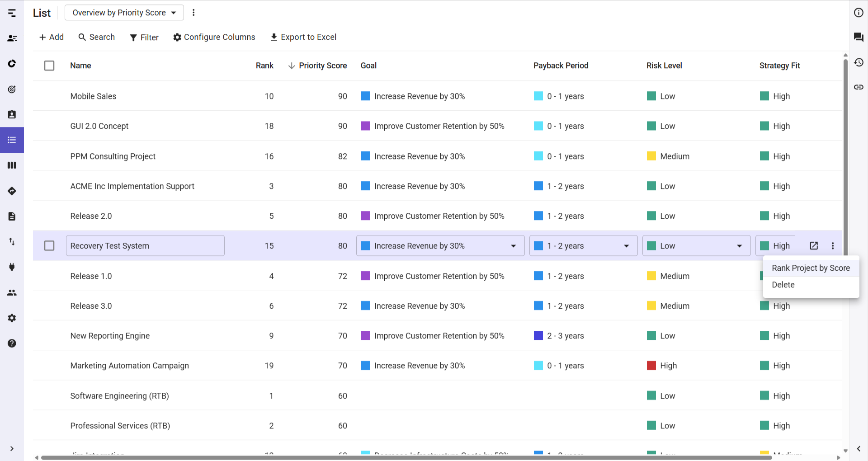The image size is (868, 461).
Task: Click red High risk swatch in Marketing Automation row
Action: 651,366
